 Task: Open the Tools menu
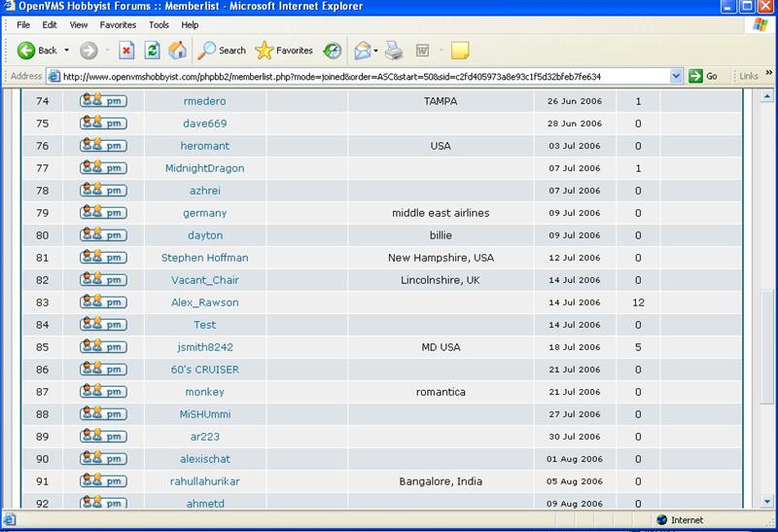point(159,25)
